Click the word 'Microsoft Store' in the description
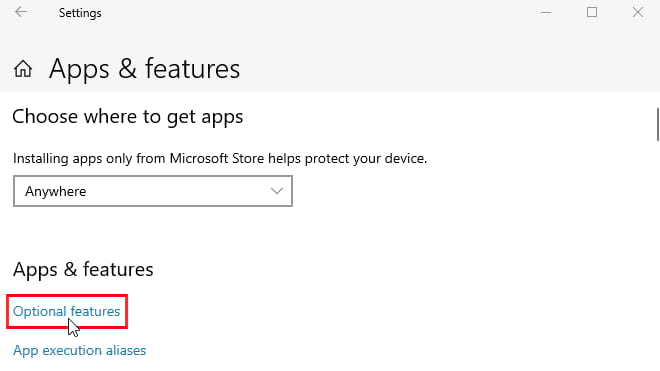 [x=217, y=158]
